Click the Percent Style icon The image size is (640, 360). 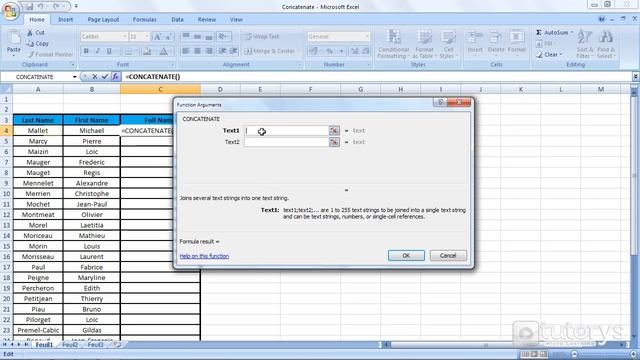pos(329,51)
